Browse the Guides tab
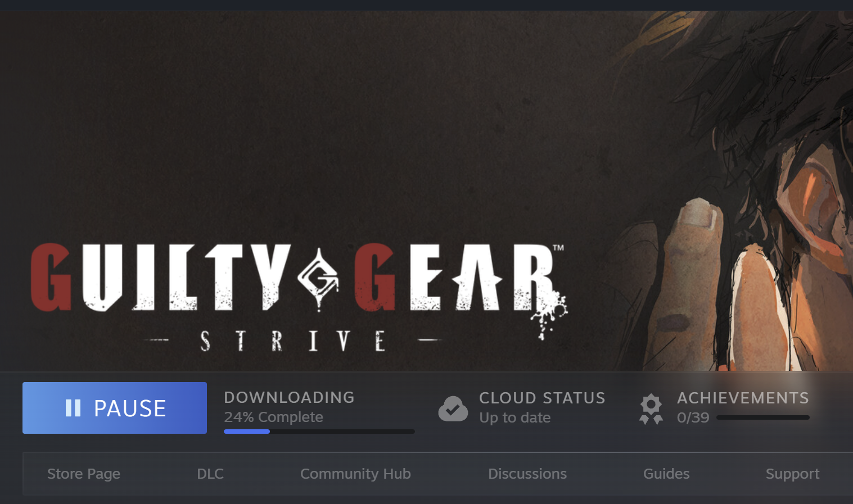The image size is (853, 504). click(666, 474)
